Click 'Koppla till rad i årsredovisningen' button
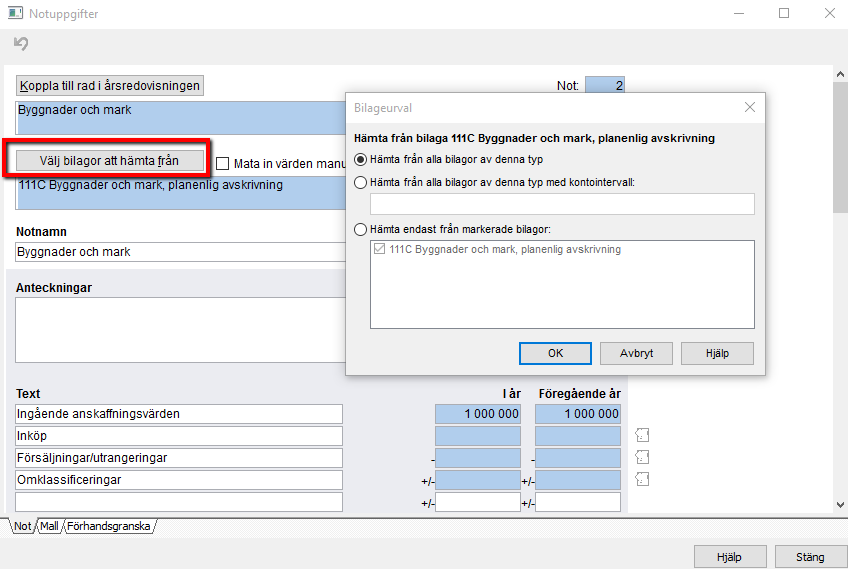This screenshot has width=848, height=569. point(110,85)
